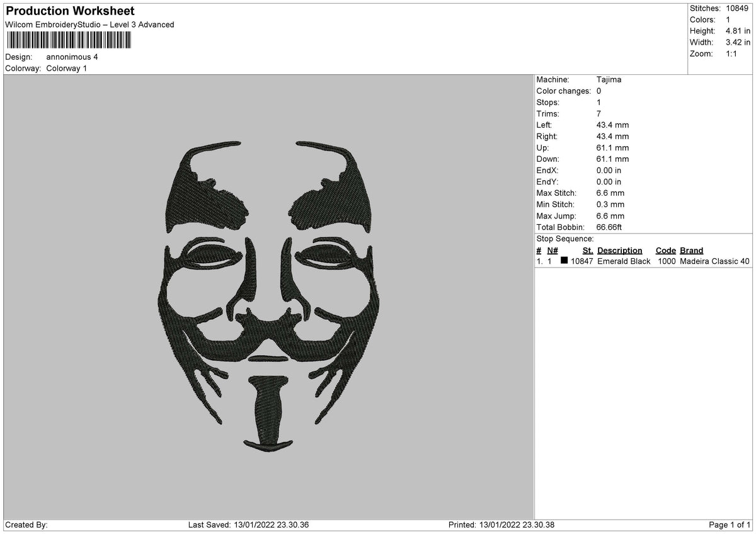Click the Wilcom EmbroideryStudio – Level 3 Advanced line
This screenshot has width=756, height=534.
89,25
